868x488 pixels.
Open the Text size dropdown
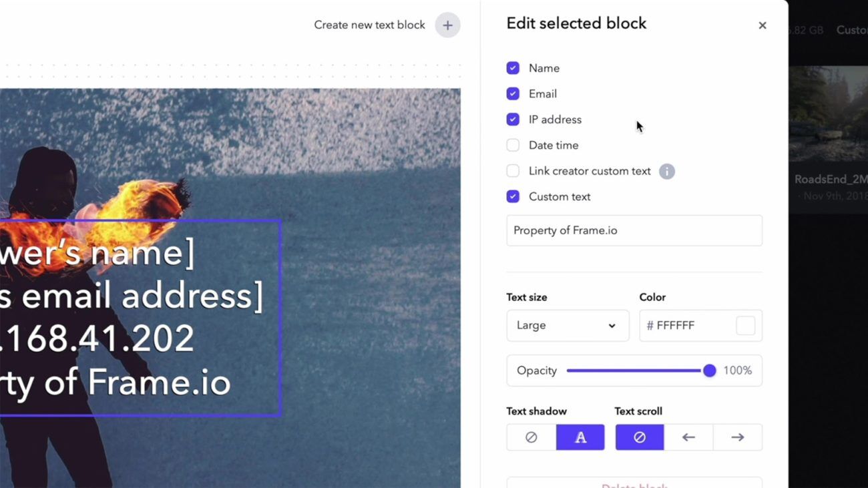(568, 325)
